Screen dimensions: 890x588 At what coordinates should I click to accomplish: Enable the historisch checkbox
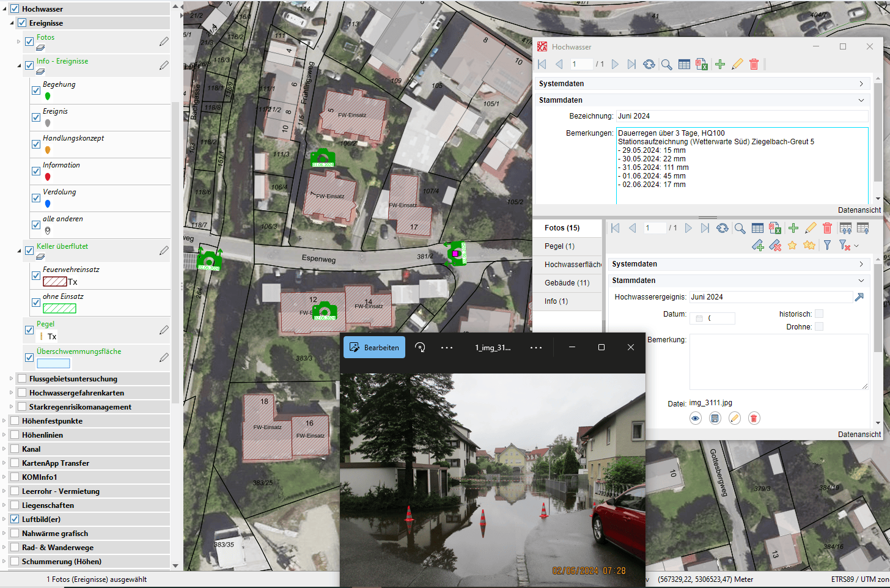tap(819, 314)
